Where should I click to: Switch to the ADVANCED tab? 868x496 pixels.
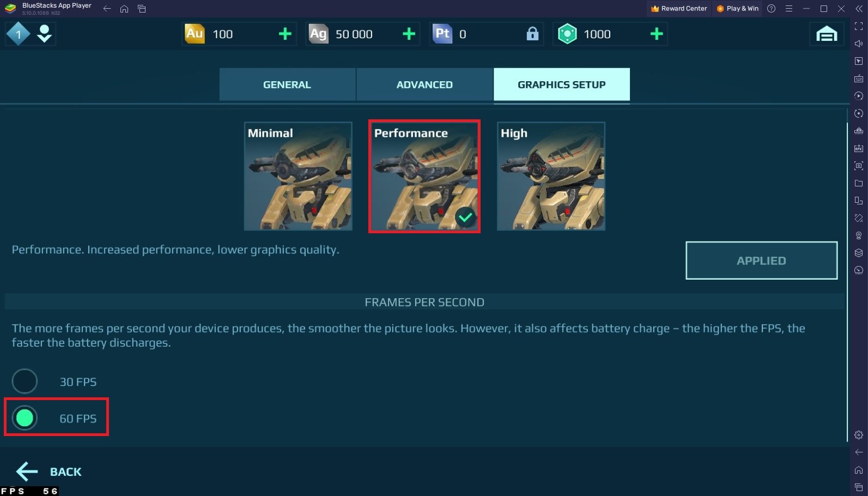(x=424, y=84)
